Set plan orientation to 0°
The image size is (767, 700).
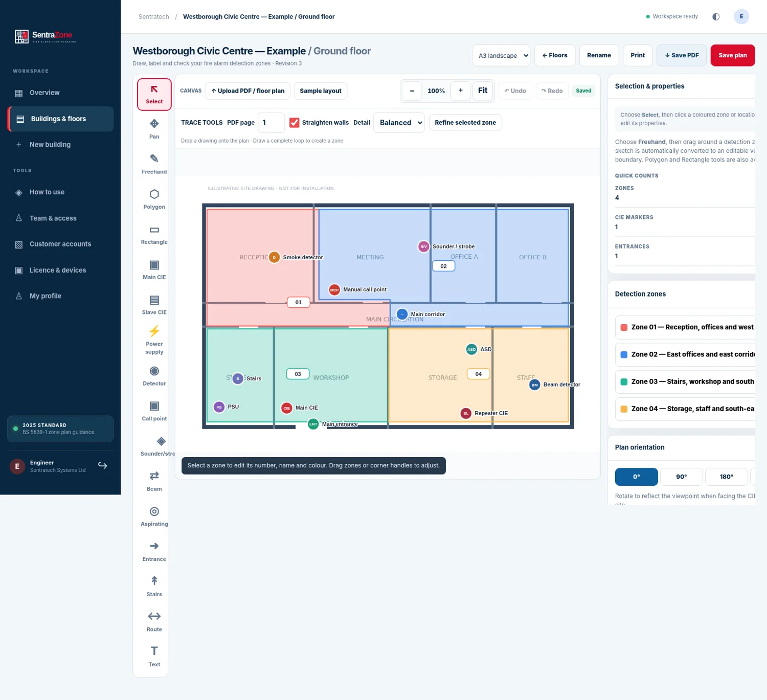pos(636,477)
